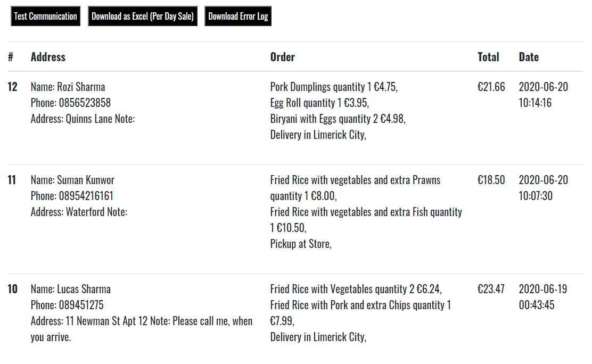
Task: Click customer name Suman Kunwor
Action: click(86, 180)
